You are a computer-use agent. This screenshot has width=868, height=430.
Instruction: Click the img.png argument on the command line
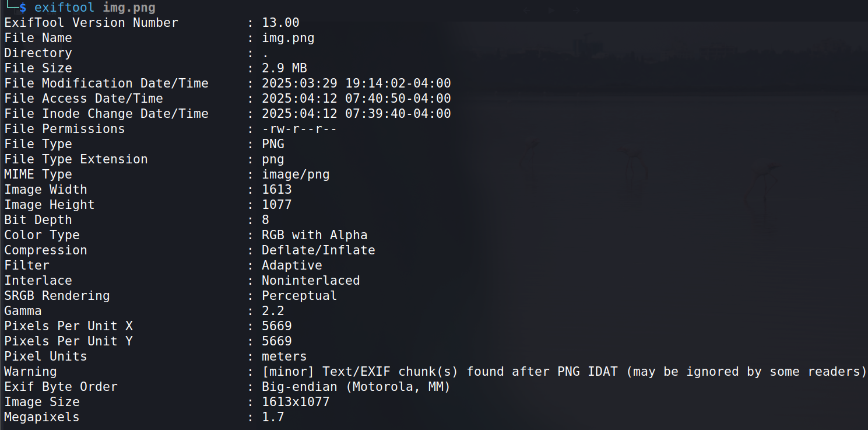pos(129,8)
